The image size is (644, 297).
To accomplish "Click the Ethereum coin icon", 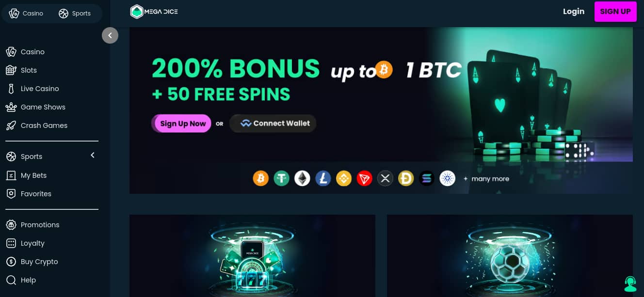I will 303,178.
